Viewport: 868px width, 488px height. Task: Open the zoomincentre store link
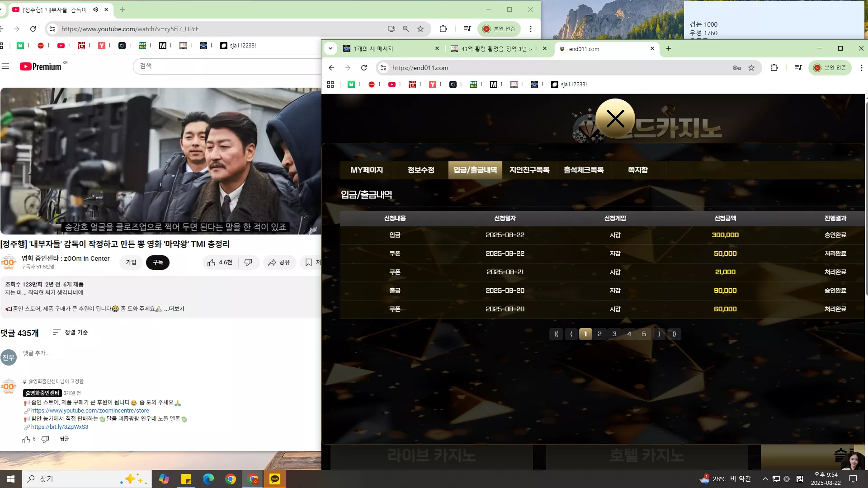click(x=90, y=411)
